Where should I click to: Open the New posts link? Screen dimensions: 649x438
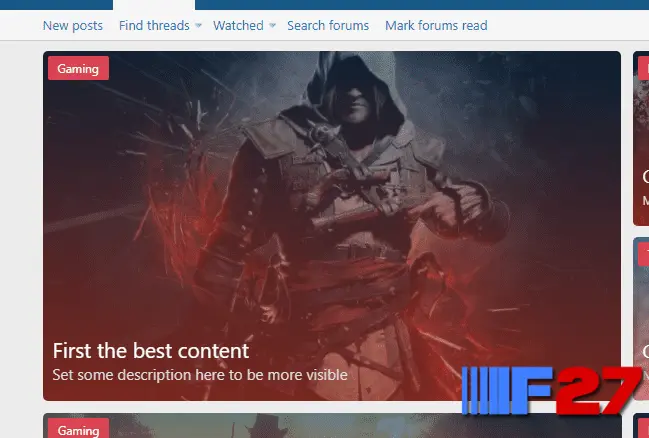pyautogui.click(x=72, y=25)
